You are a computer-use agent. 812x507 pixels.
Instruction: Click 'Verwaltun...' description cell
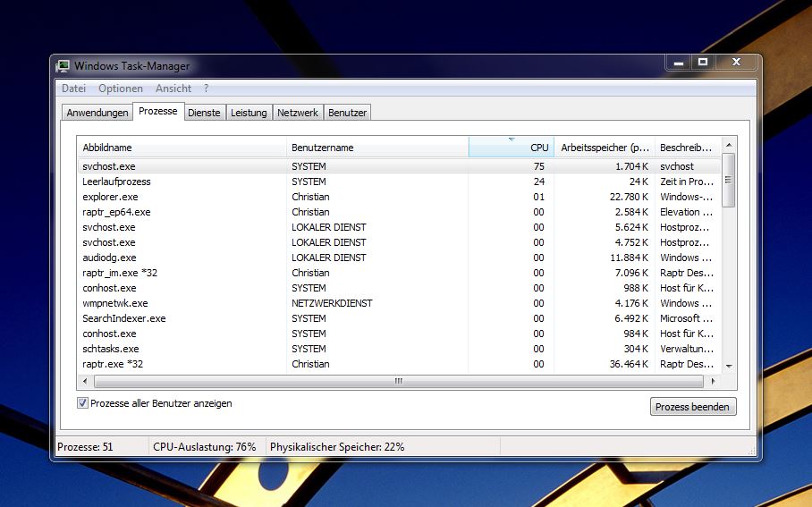tap(687, 349)
